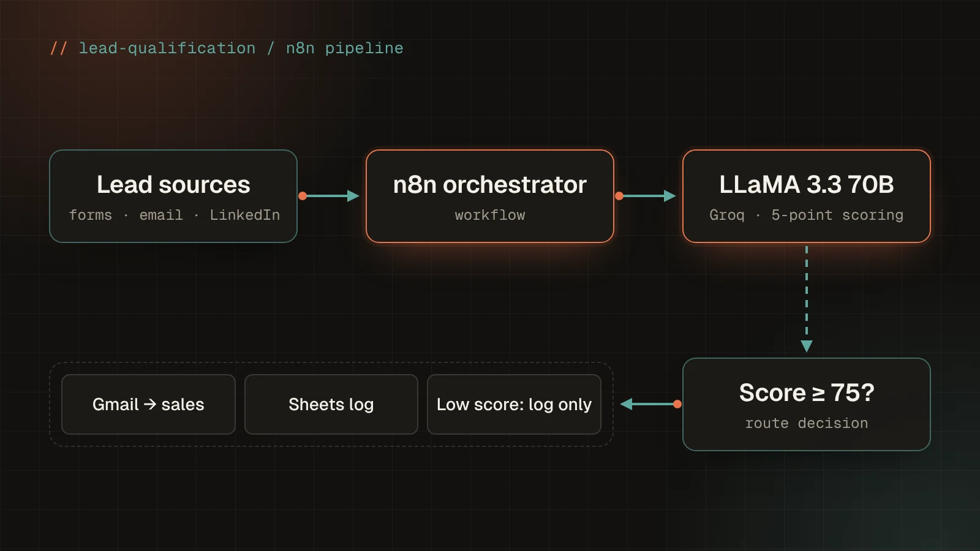Click the 'workflow' subtitle under n8n orchestrator

490,215
